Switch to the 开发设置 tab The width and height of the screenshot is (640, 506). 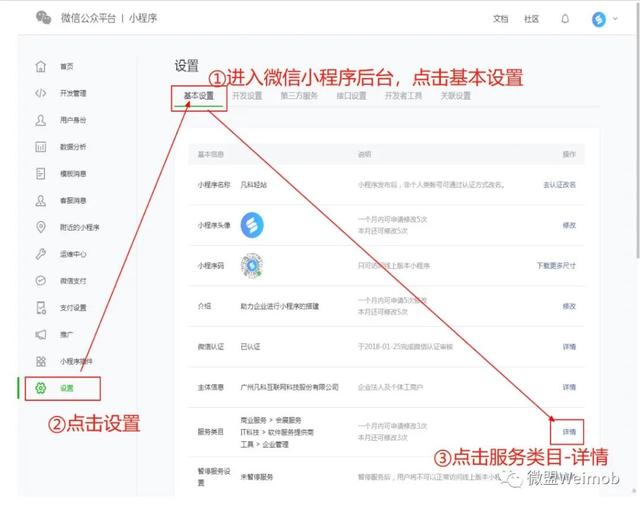[247, 96]
